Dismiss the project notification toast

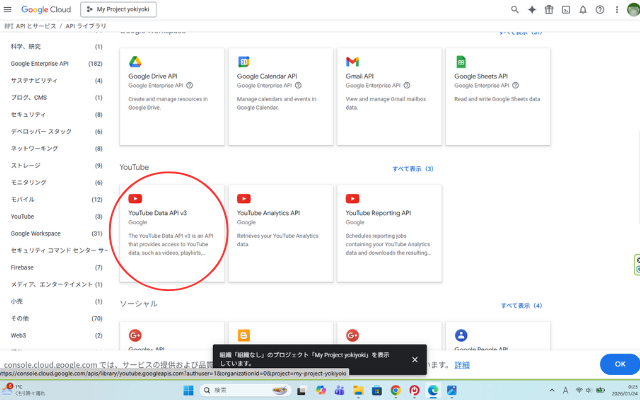coord(415,359)
